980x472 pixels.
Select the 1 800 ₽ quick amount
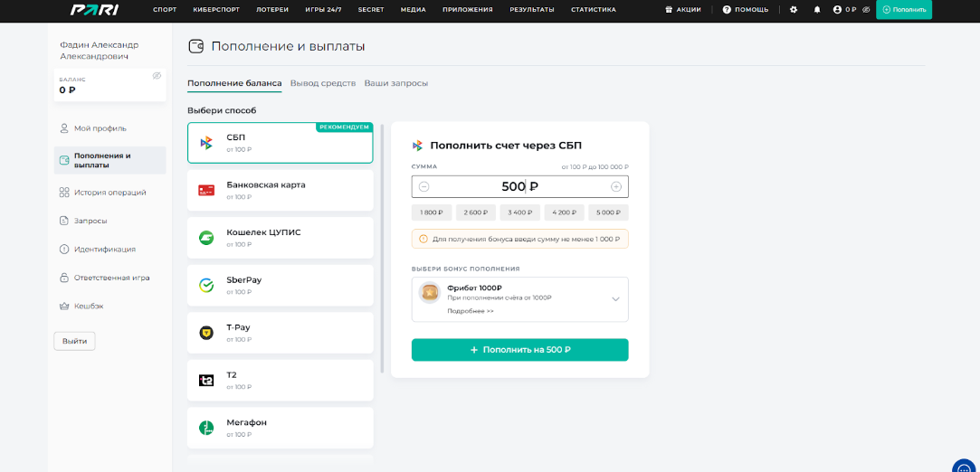click(x=432, y=212)
